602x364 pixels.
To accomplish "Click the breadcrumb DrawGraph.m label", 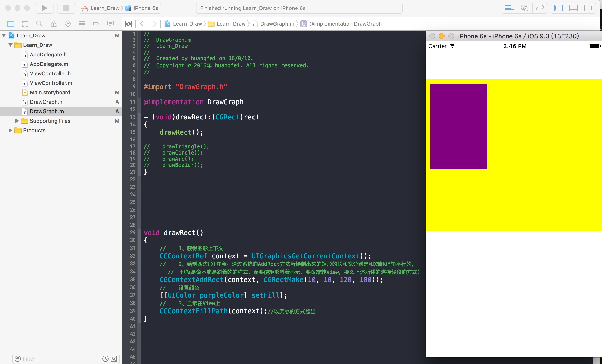I will (x=278, y=24).
